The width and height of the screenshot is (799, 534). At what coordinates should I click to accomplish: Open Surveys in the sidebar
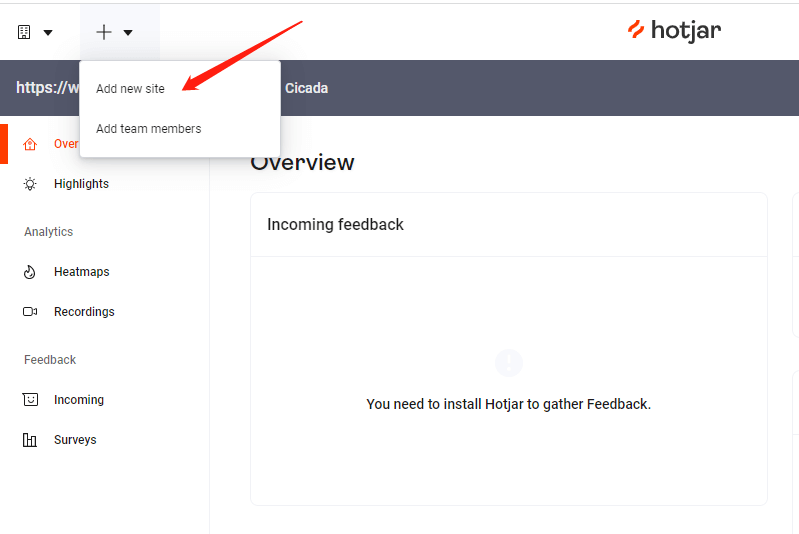(x=75, y=440)
